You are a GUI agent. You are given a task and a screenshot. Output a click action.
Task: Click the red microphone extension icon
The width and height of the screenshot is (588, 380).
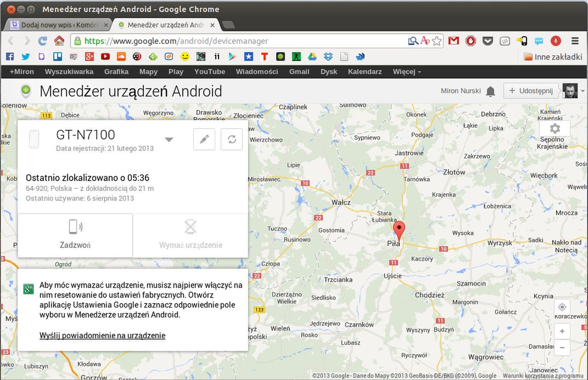click(556, 41)
